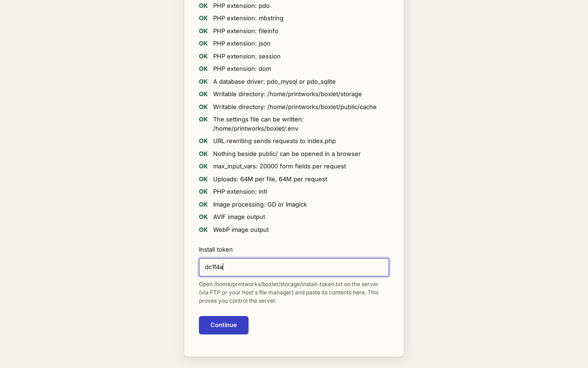The height and width of the screenshot is (368, 588).
Task: Click 'Nothing beside public/ can be opened' line
Action: click(287, 154)
